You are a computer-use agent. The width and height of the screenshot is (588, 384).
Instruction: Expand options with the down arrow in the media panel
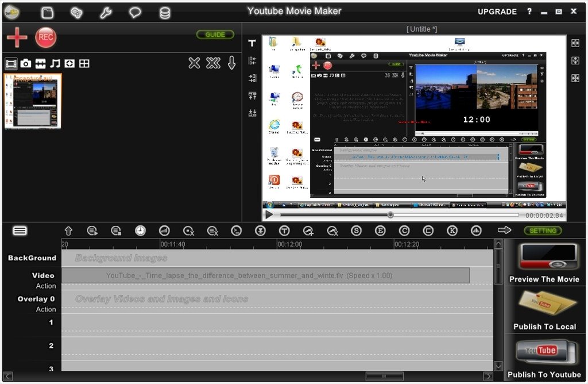(231, 63)
